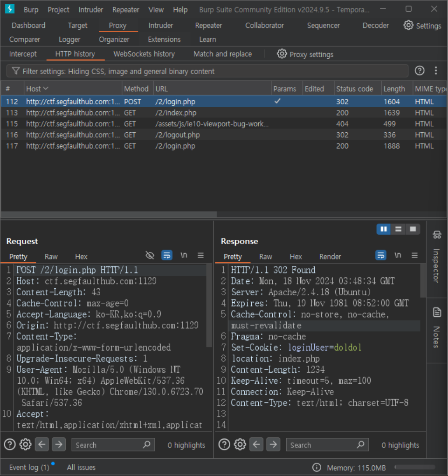
Task: Select row 113 GET /2/index.php
Action: coord(224,113)
